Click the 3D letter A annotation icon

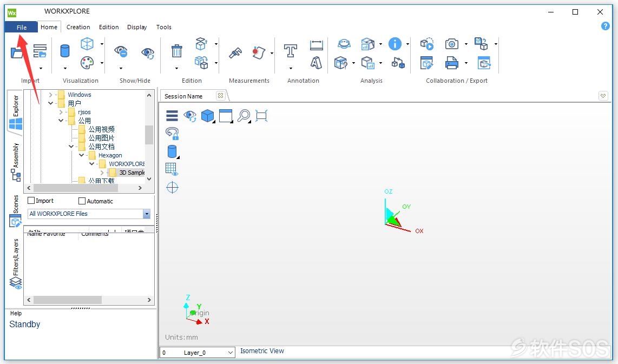point(316,63)
